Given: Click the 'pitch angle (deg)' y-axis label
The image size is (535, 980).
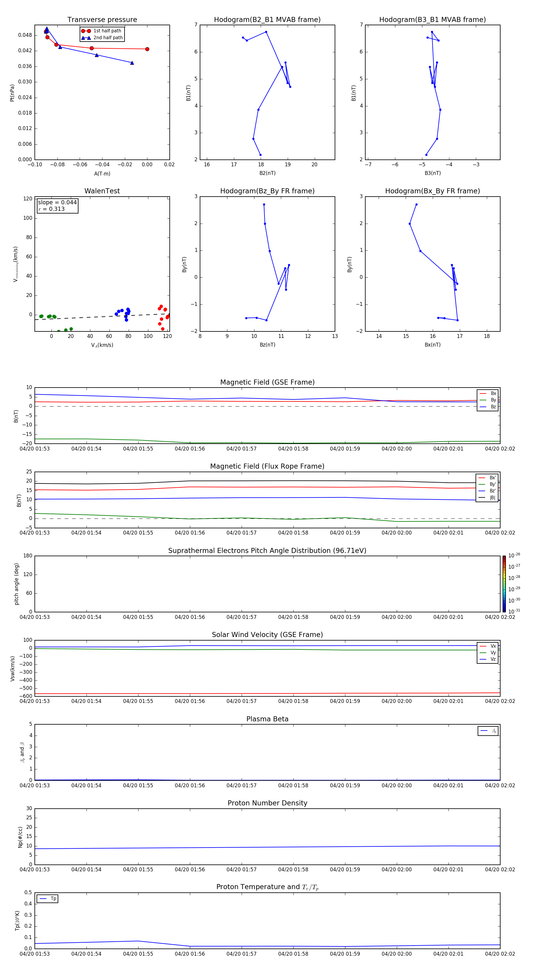Looking at the screenshot, I should point(16,584).
